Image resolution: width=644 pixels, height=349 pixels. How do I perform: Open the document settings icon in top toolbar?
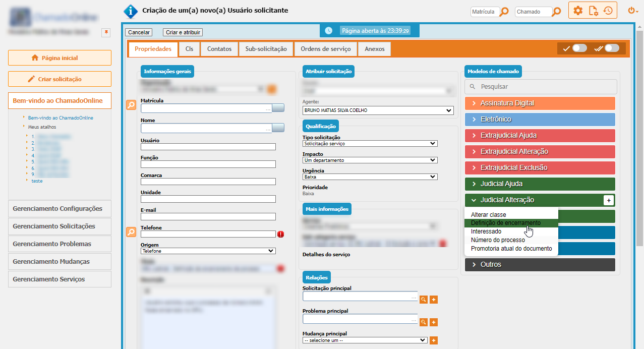(593, 11)
